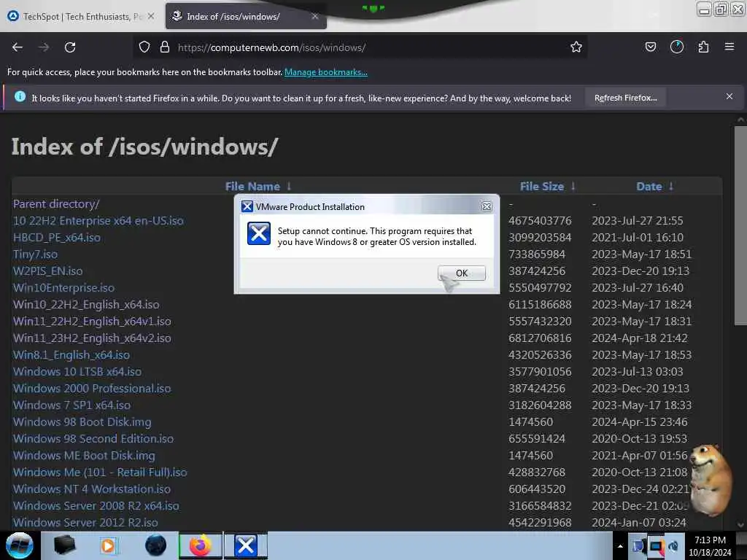Image resolution: width=747 pixels, height=560 pixels.
Task: Open Tiny7.iso link
Action: [x=35, y=254]
